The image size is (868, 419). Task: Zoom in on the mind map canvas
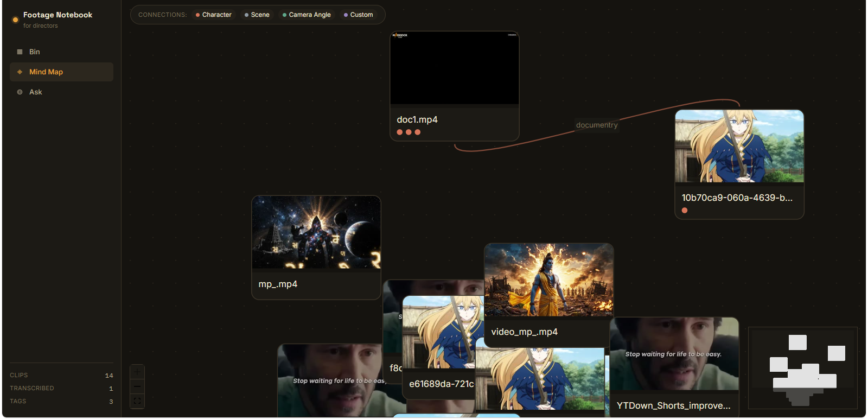[137, 372]
